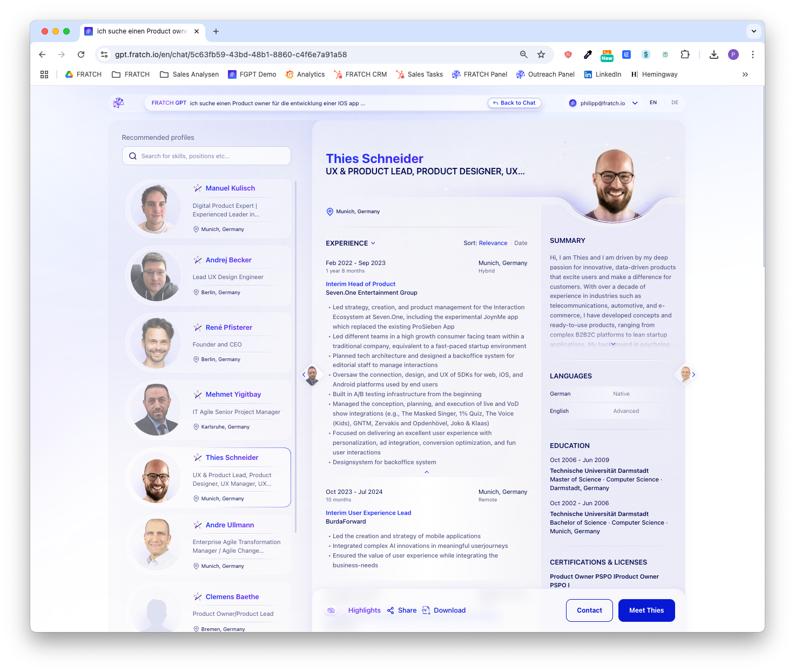This screenshot has width=795, height=672.
Task: Open a new browser tab with plus
Action: (216, 31)
